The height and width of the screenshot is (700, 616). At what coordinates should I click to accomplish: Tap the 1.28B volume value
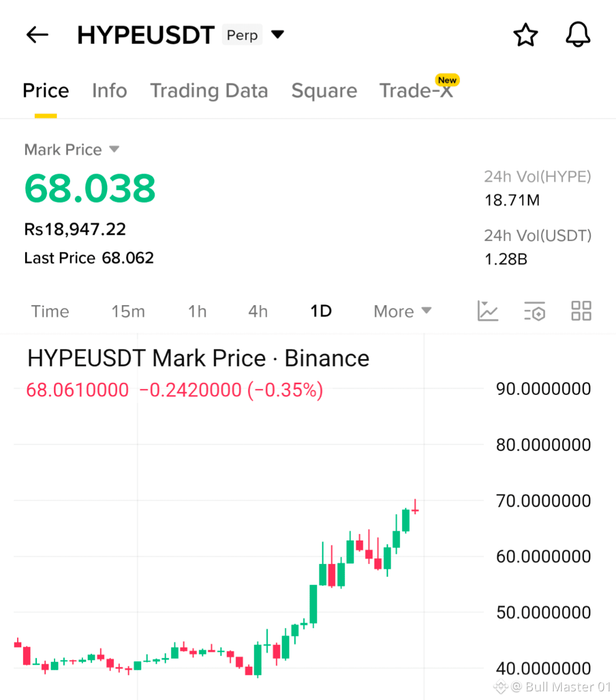coord(506,259)
